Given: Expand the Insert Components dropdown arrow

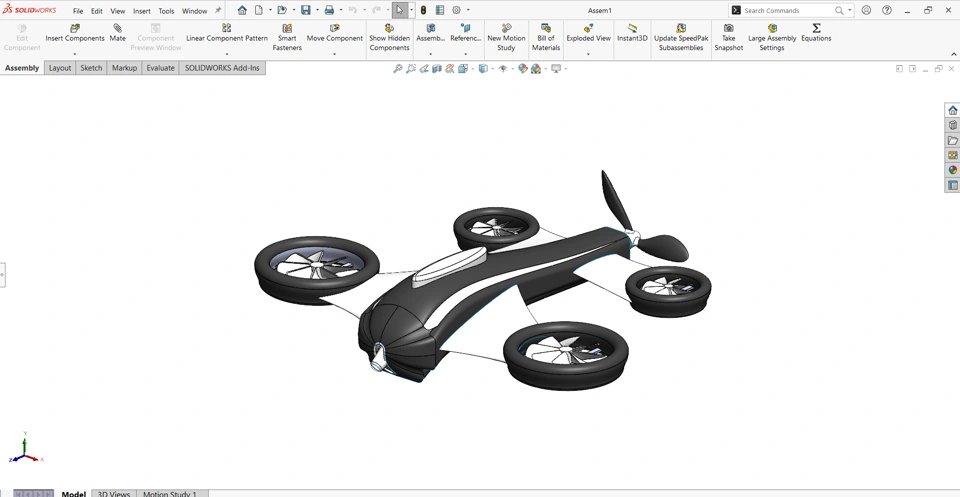Looking at the screenshot, I should pos(75,54).
